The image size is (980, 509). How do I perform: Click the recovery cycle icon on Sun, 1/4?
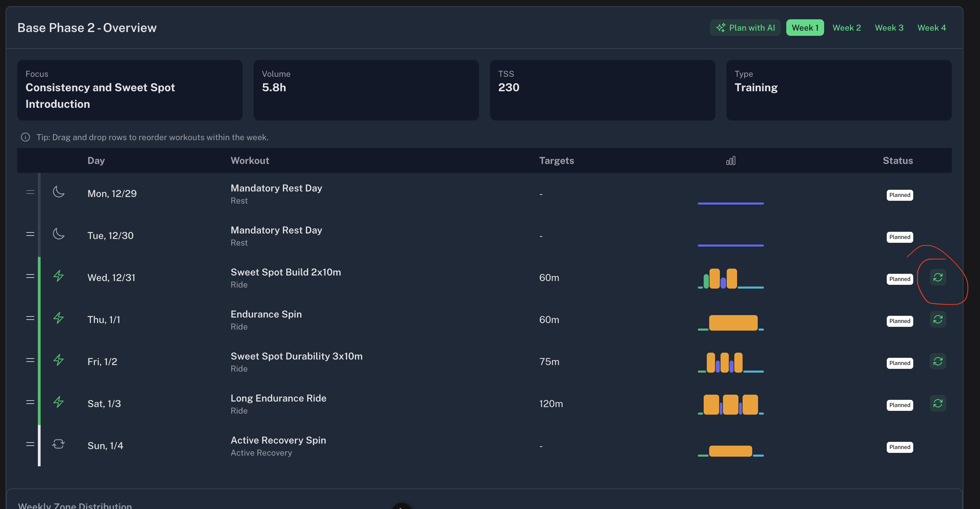[x=58, y=444]
